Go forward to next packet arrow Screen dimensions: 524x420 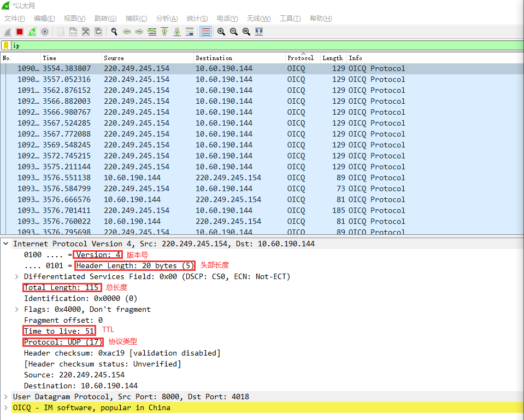(x=139, y=32)
